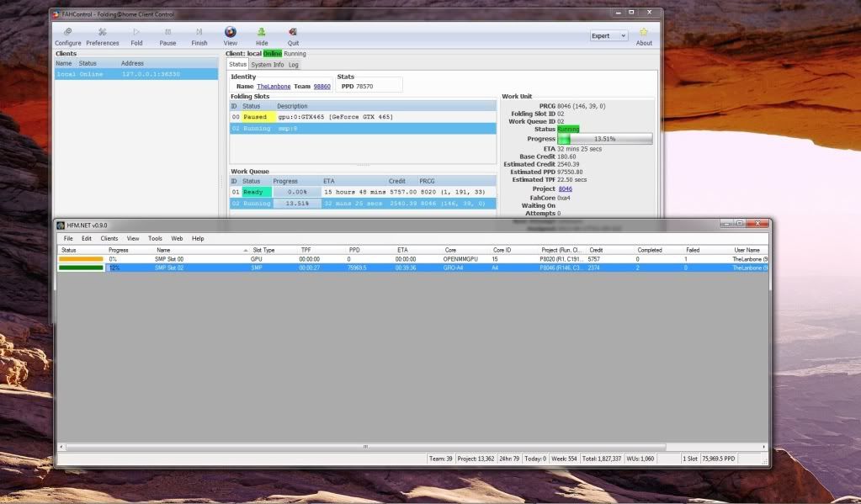Click the Finish toolbar icon
861x504 pixels.
[x=199, y=37]
